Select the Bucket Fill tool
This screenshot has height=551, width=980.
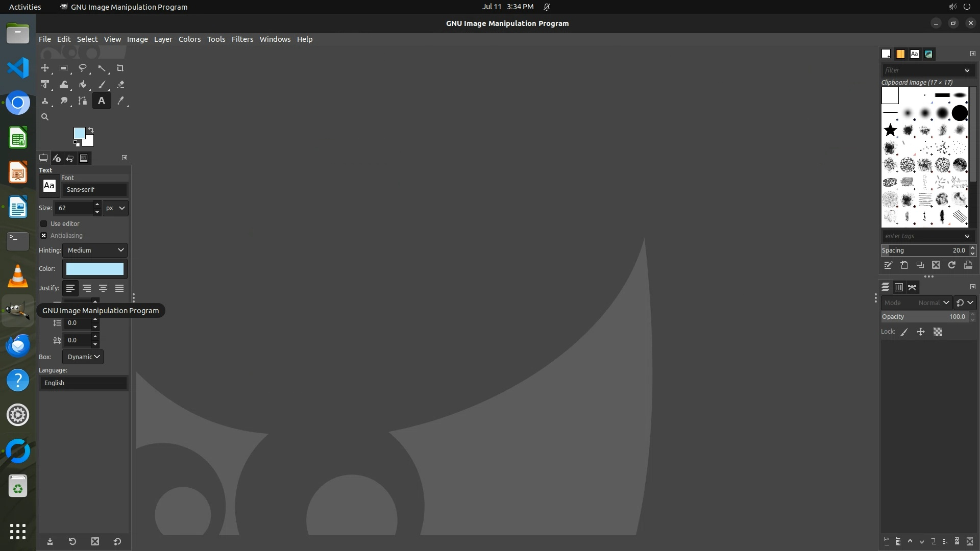(83, 85)
